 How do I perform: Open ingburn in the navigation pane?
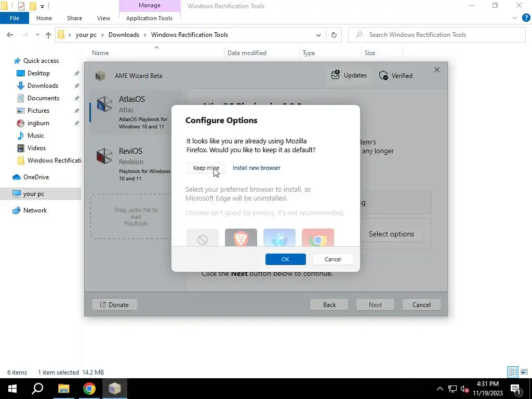pos(38,123)
